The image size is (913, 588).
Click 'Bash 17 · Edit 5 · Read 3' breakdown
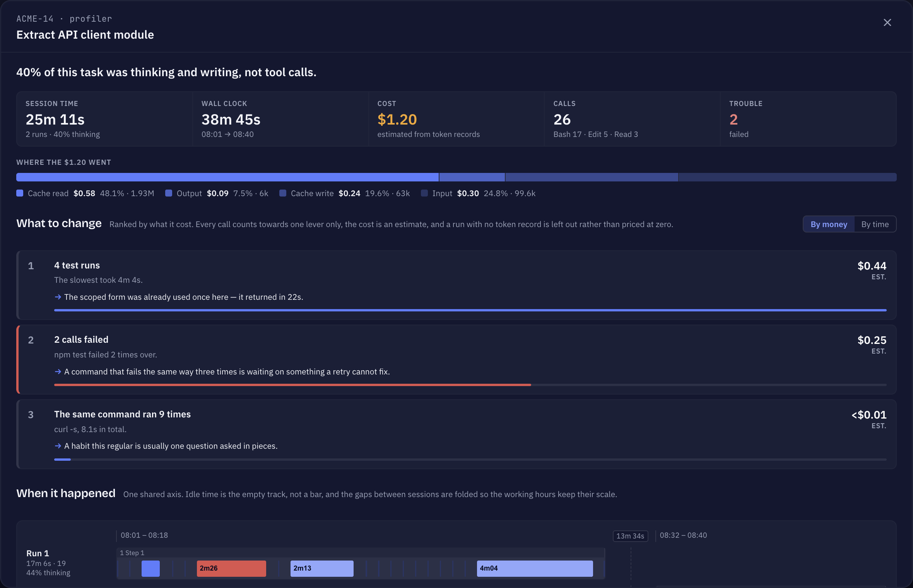pos(595,134)
